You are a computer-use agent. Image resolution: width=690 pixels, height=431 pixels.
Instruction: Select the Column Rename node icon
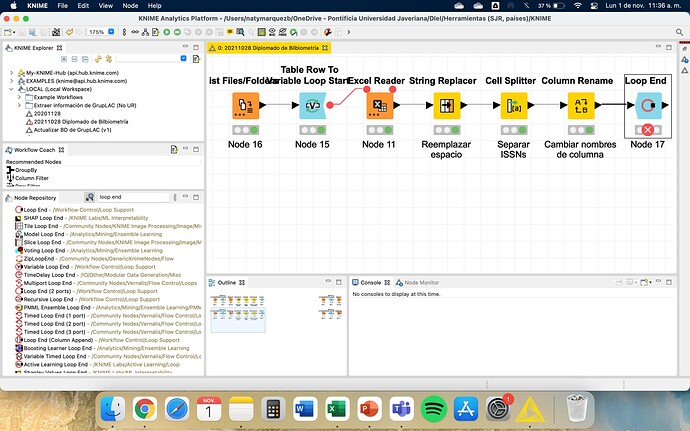tap(581, 106)
